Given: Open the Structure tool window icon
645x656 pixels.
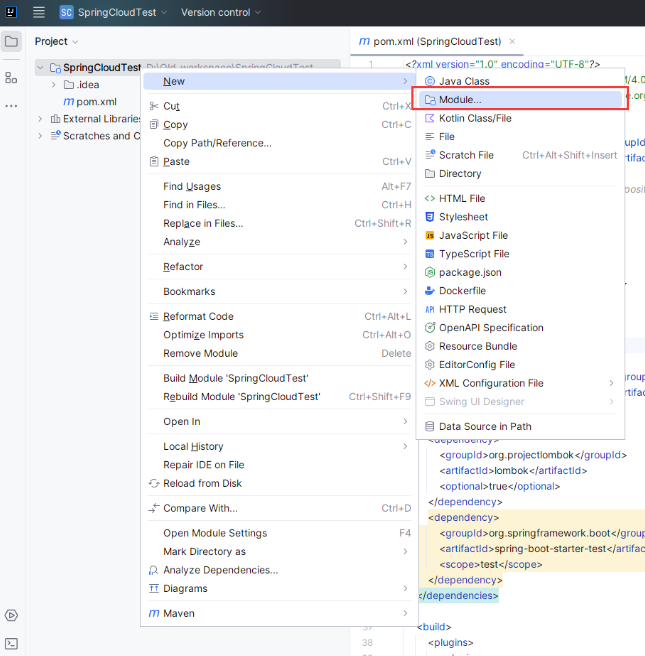Looking at the screenshot, I should click(11, 77).
